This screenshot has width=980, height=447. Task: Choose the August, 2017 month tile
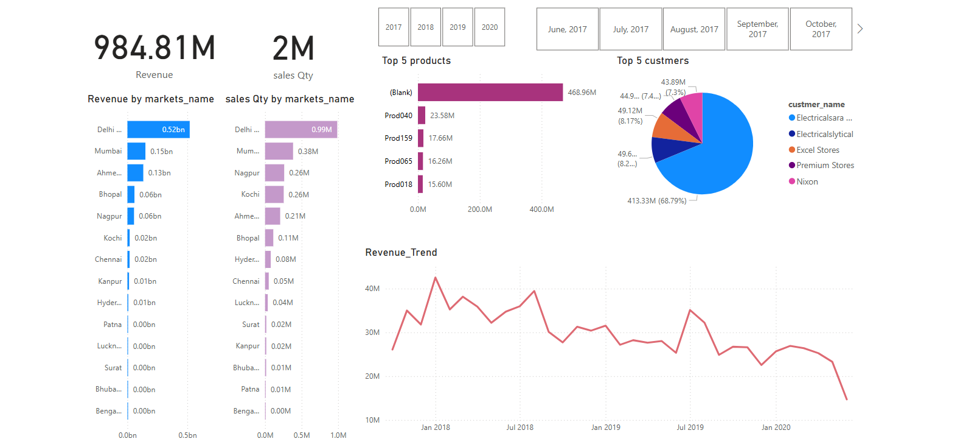coord(694,29)
